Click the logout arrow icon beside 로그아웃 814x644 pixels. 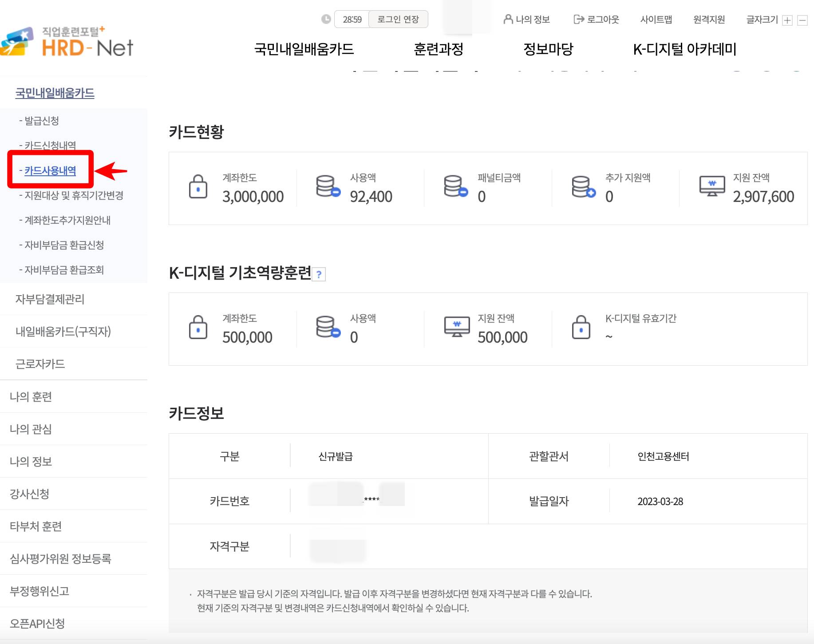click(578, 19)
